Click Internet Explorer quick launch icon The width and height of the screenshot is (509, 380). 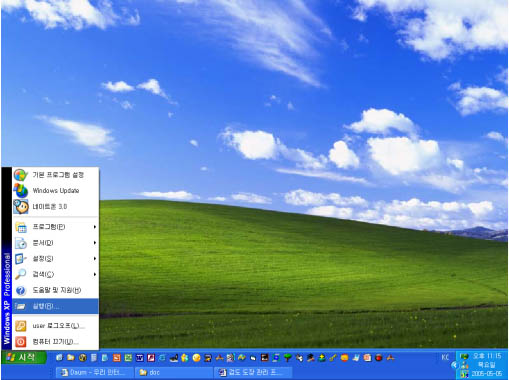point(162,358)
